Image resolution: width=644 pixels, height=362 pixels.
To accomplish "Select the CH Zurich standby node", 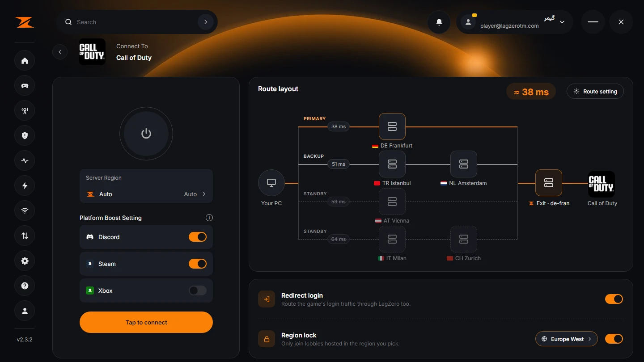I will [464, 239].
